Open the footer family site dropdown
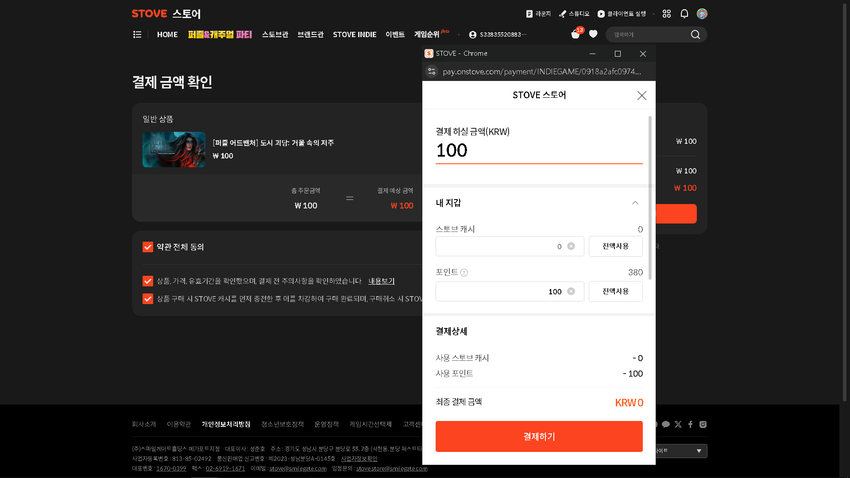The image size is (850, 478). [681, 451]
